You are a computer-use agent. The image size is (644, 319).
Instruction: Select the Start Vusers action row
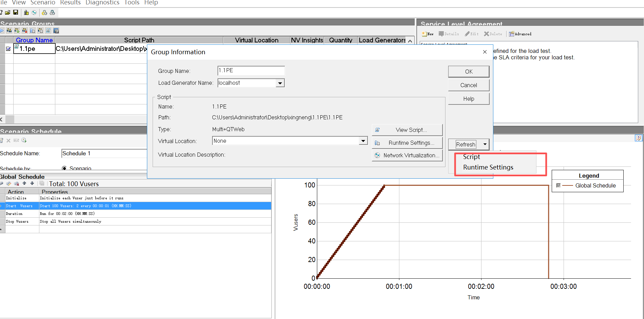[136, 206]
